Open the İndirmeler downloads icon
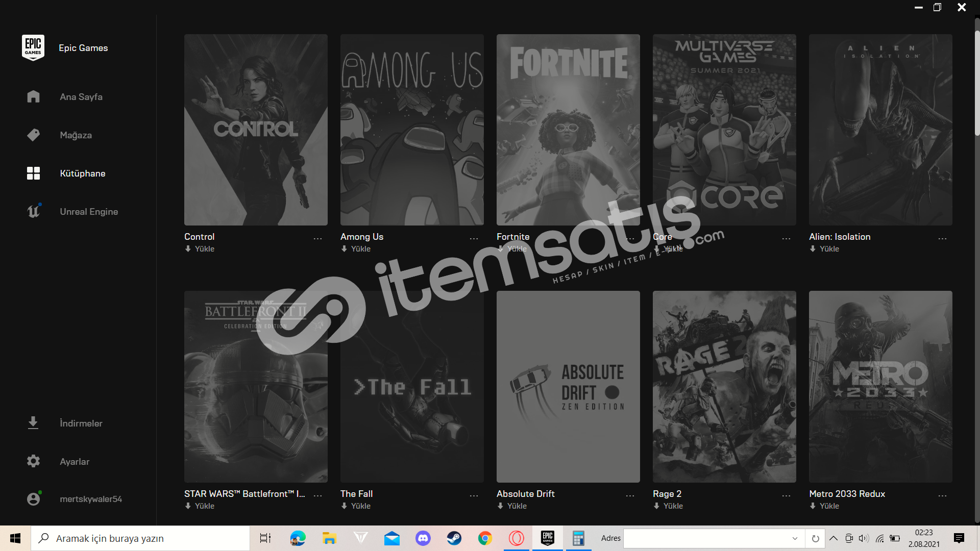980x551 pixels. pyautogui.click(x=33, y=423)
